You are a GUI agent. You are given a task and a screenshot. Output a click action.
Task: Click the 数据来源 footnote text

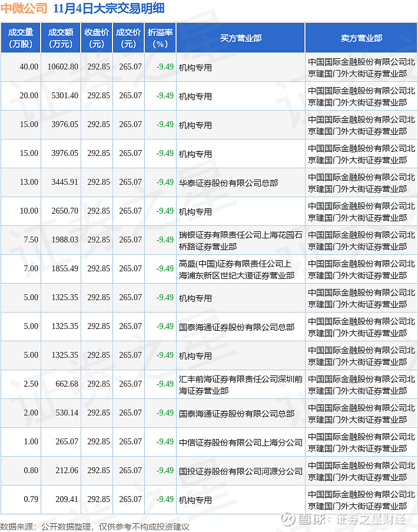[95, 527]
